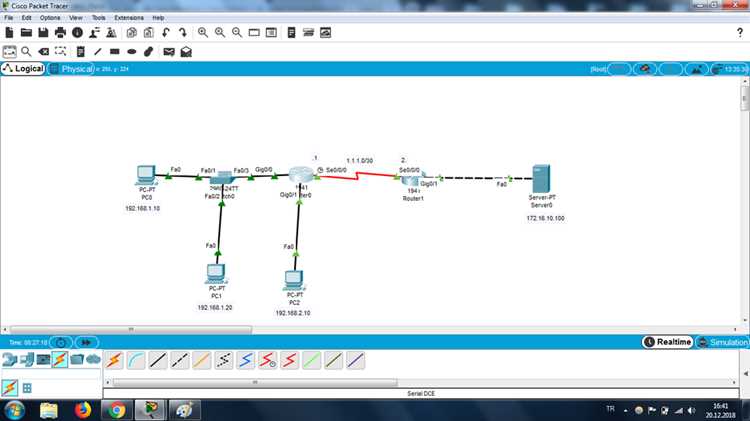Select PC1 on the workspace
The height and width of the screenshot is (421, 750).
pos(216,274)
